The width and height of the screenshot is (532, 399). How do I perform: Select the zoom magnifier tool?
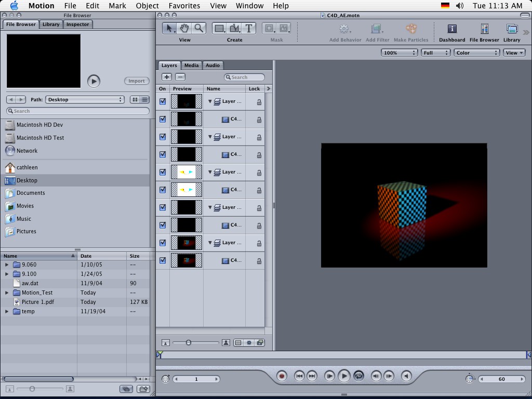(x=199, y=28)
